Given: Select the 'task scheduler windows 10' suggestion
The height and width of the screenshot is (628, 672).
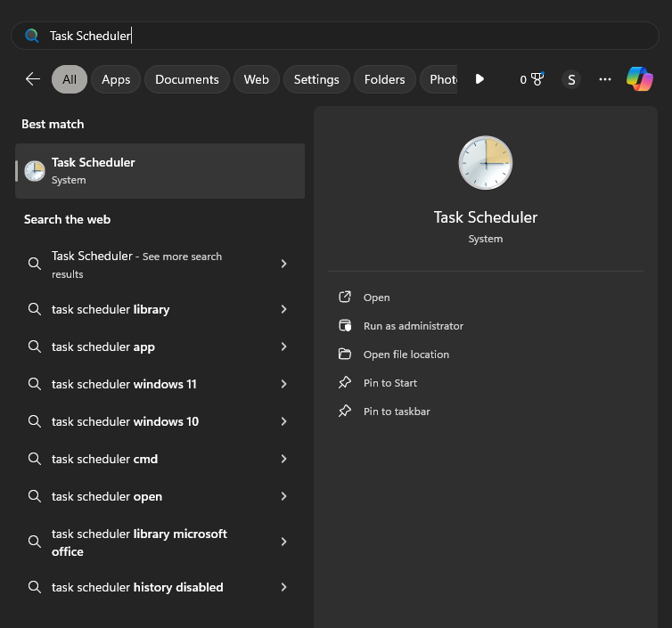Looking at the screenshot, I should [x=160, y=421].
